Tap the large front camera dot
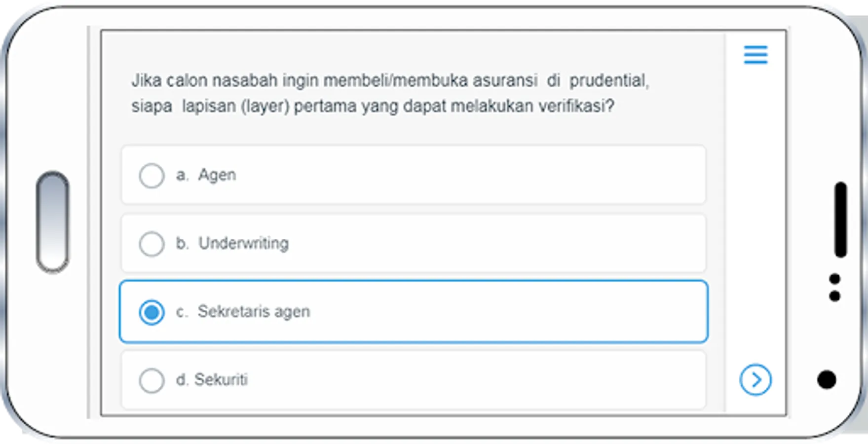This screenshot has height=444, width=868. pyautogui.click(x=827, y=380)
